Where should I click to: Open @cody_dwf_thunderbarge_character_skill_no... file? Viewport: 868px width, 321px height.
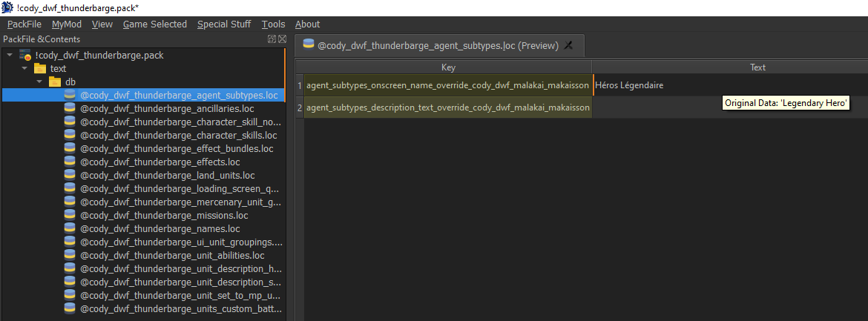[181, 122]
